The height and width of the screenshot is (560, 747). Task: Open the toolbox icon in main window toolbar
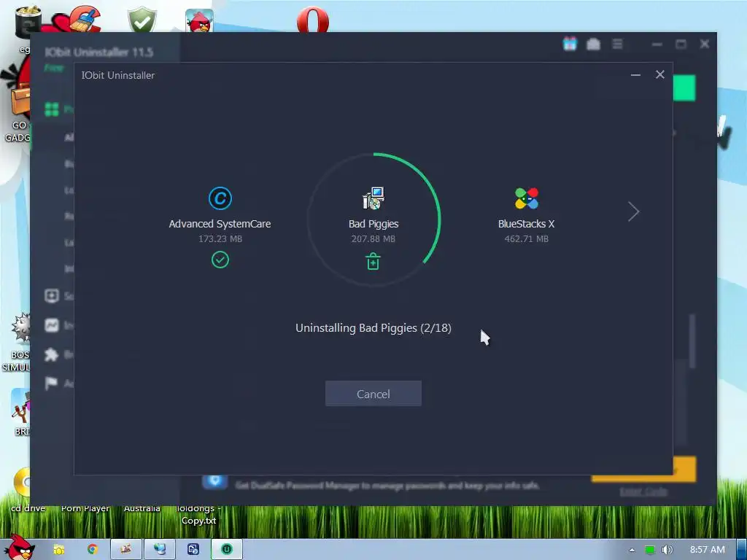[x=593, y=44]
